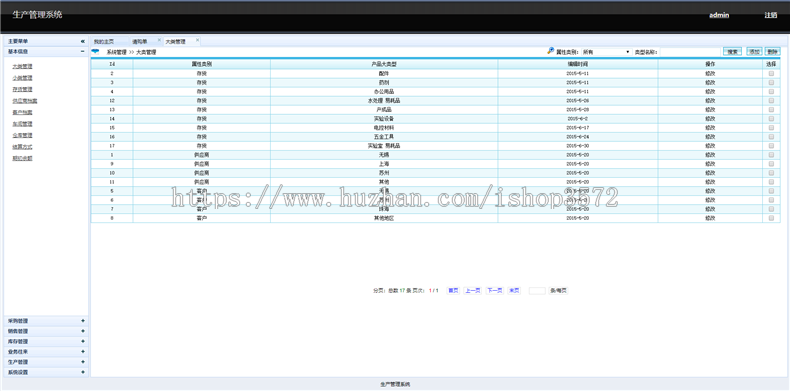This screenshot has width=790, height=391.
Task: Collapse the 主要菜单 sidebar with the double-arrow icon
Action: pos(83,41)
